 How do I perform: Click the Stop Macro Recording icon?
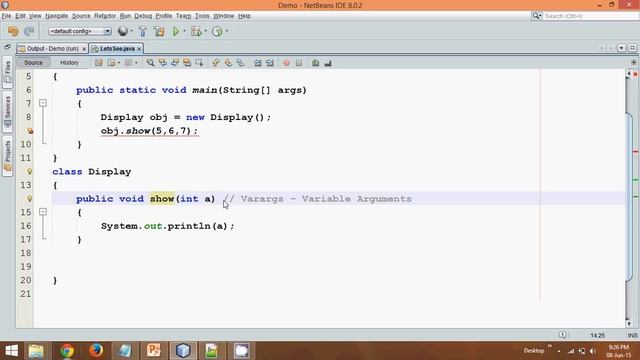tap(299, 63)
